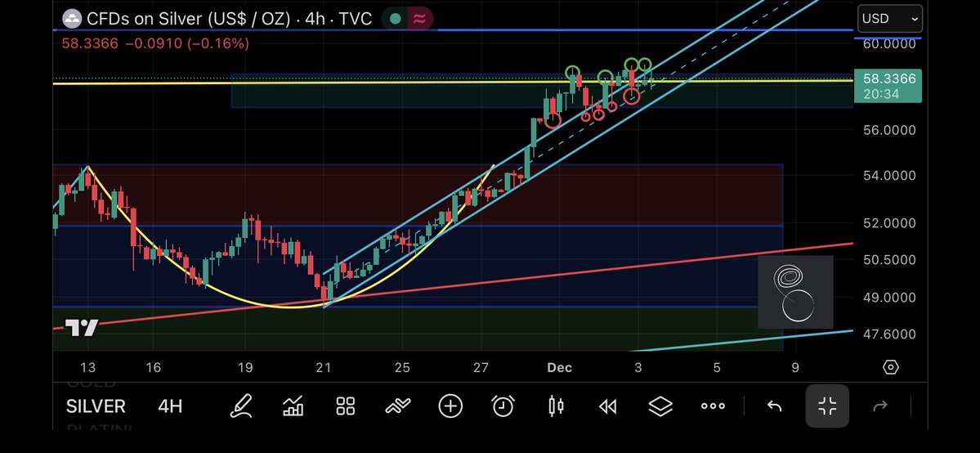
Task: Open chart settings hexagon icon
Action: (891, 366)
